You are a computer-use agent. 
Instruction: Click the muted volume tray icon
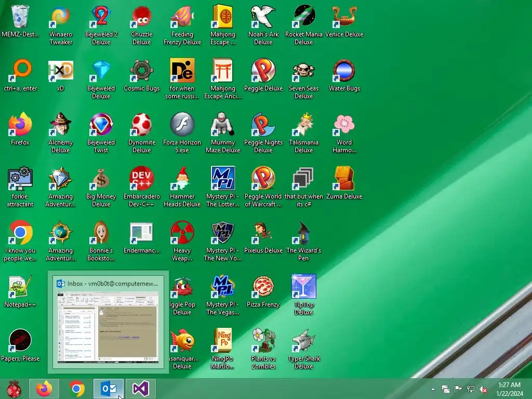pyautogui.click(x=483, y=389)
